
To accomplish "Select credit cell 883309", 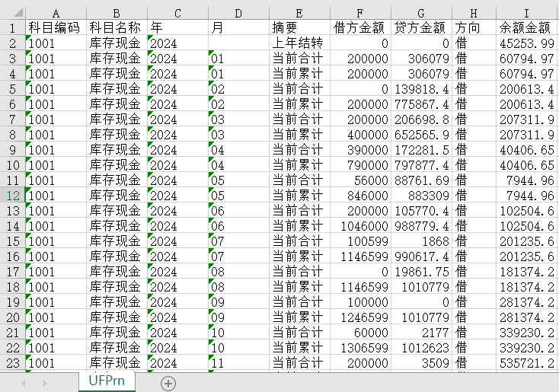I will coord(422,196).
